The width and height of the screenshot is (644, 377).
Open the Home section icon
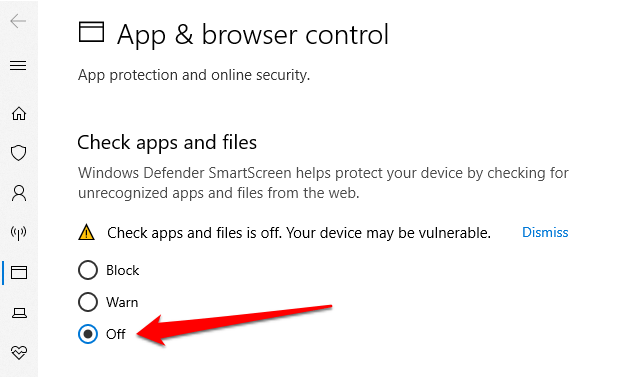click(x=18, y=113)
